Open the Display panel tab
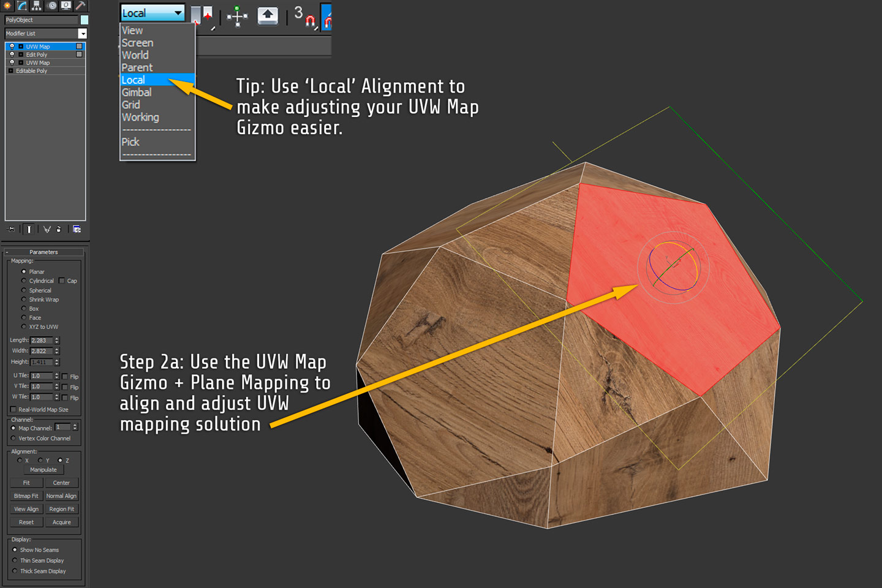Image resolution: width=882 pixels, height=588 pixels. pyautogui.click(x=66, y=6)
